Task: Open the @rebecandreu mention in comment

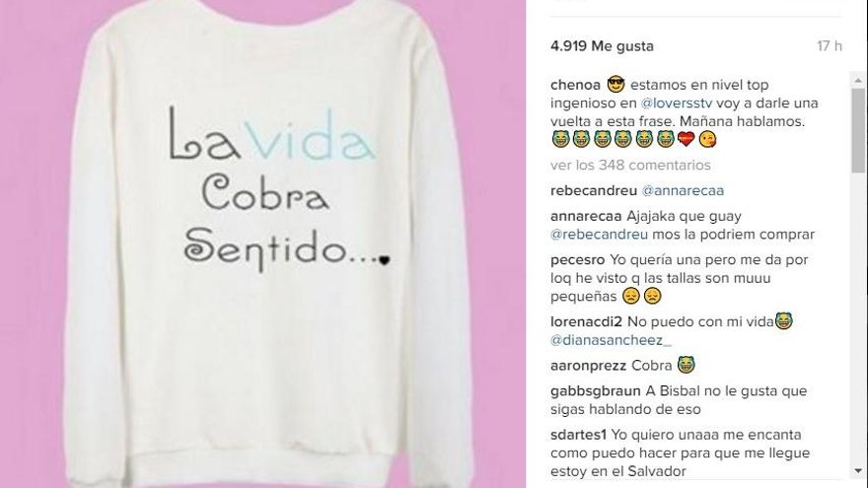Action: [599, 235]
